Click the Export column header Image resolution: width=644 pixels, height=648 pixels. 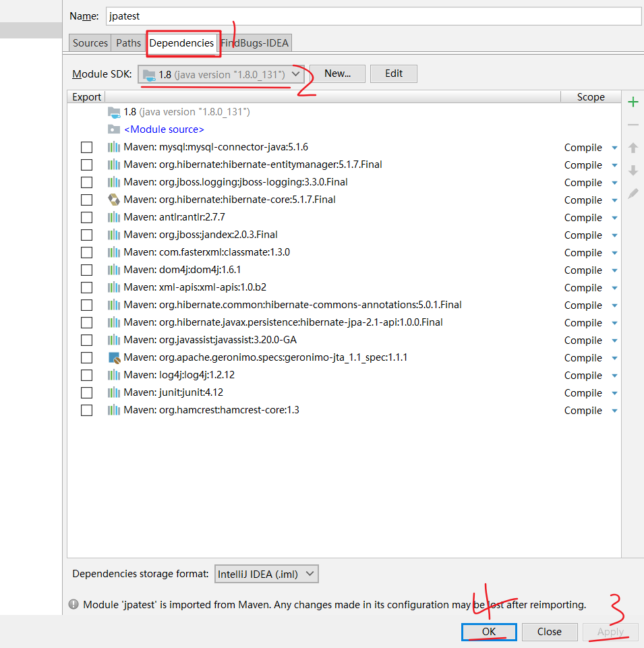pos(86,96)
